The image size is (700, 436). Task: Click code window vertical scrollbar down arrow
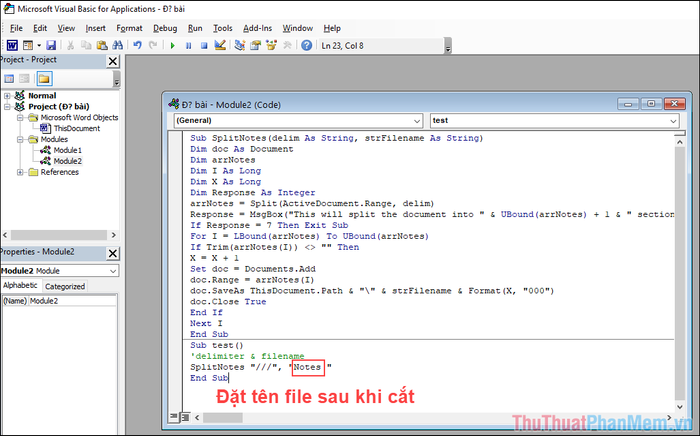(679, 407)
